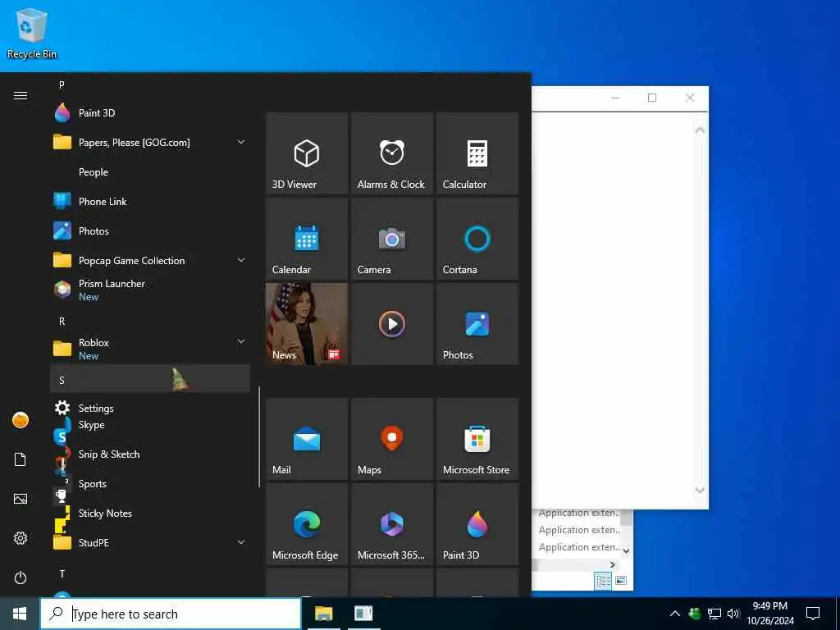Open File Explorer from the taskbar
Image resolution: width=840 pixels, height=630 pixels.
(323, 614)
